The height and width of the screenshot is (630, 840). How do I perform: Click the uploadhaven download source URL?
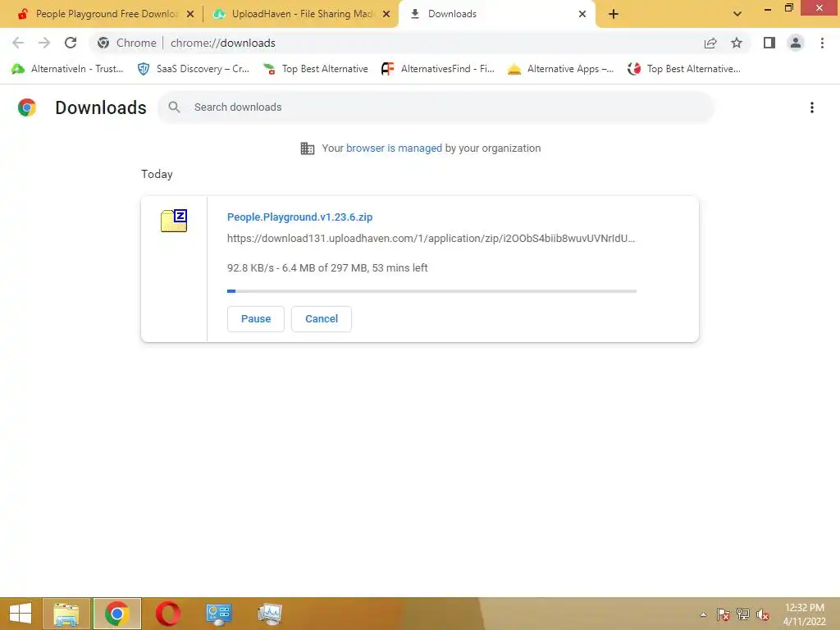(431, 239)
